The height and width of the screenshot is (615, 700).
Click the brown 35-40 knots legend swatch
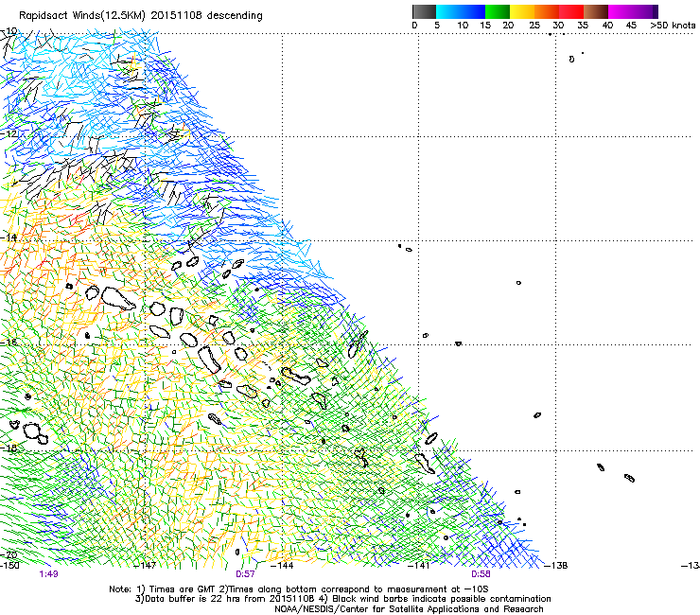[596, 11]
